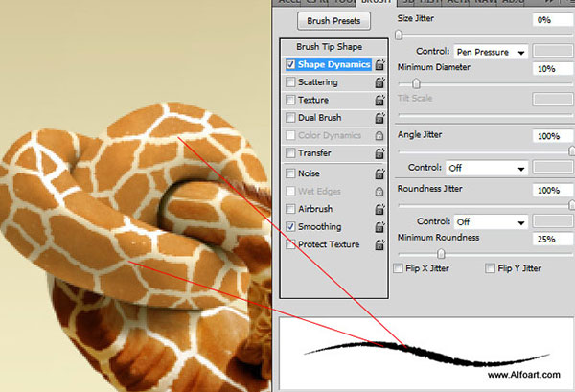The width and height of the screenshot is (575, 392).
Task: Click the Smoothing label text
Action: [320, 227]
